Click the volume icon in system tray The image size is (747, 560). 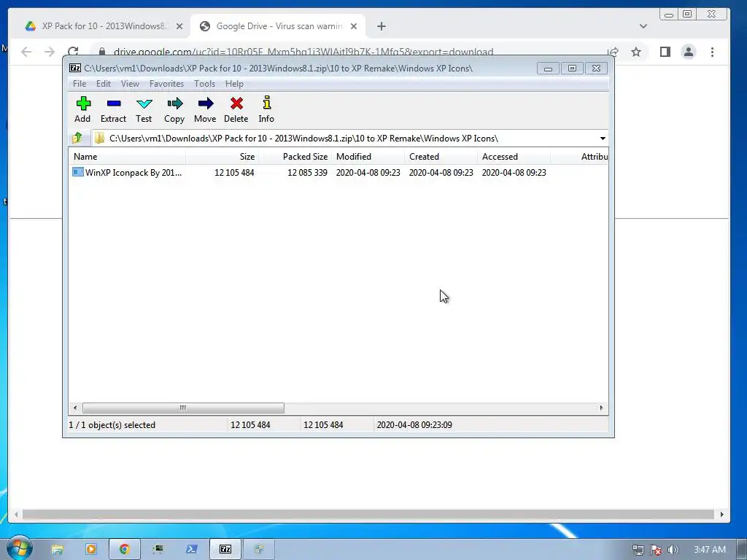pyautogui.click(x=673, y=550)
